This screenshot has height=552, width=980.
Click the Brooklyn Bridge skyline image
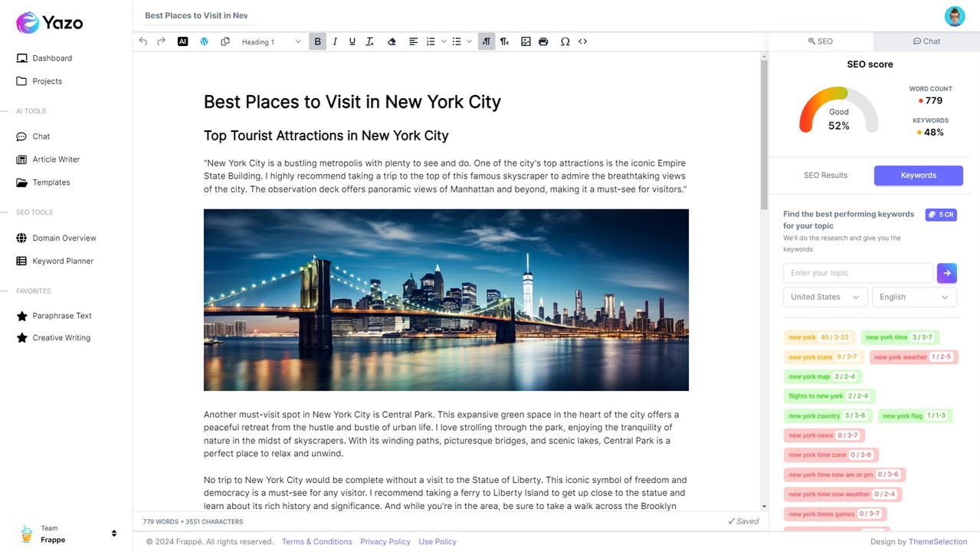[446, 300]
